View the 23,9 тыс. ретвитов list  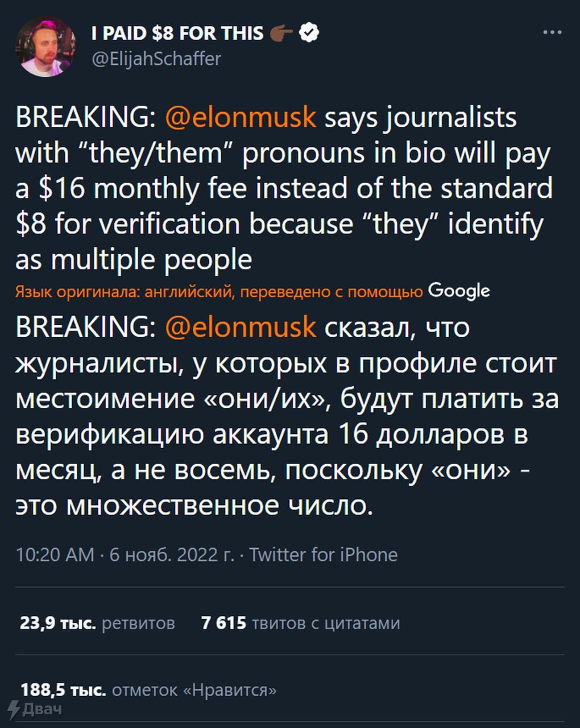click(97, 623)
